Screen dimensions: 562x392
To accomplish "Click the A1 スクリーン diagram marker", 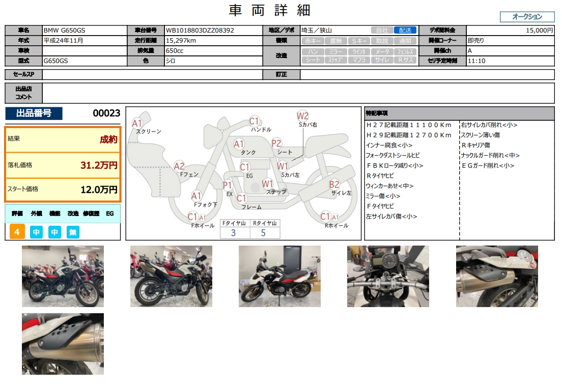I will (137, 124).
